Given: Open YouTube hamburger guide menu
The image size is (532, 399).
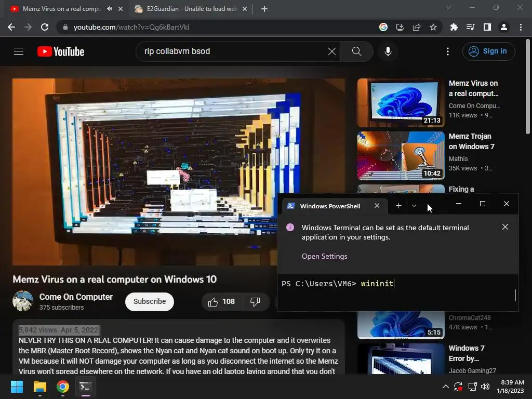Looking at the screenshot, I should pyautogui.click(x=19, y=51).
